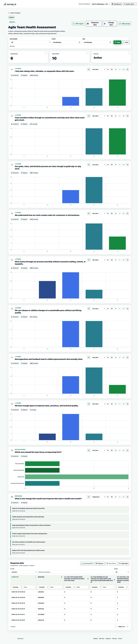
Task: Toggle visibility of question 1
Action: (127, 69)
